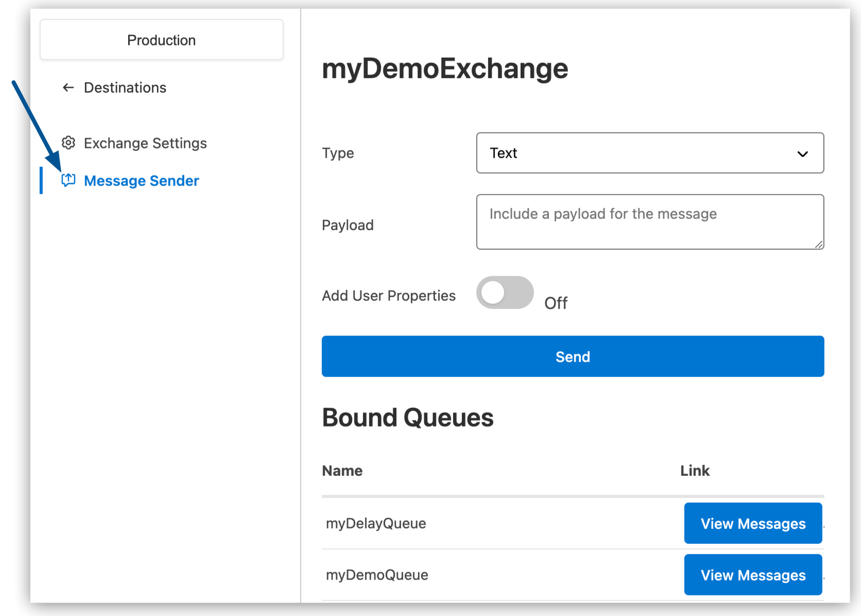Click the back arrow beside Destinations
The width and height of the screenshot is (861, 616).
click(68, 88)
